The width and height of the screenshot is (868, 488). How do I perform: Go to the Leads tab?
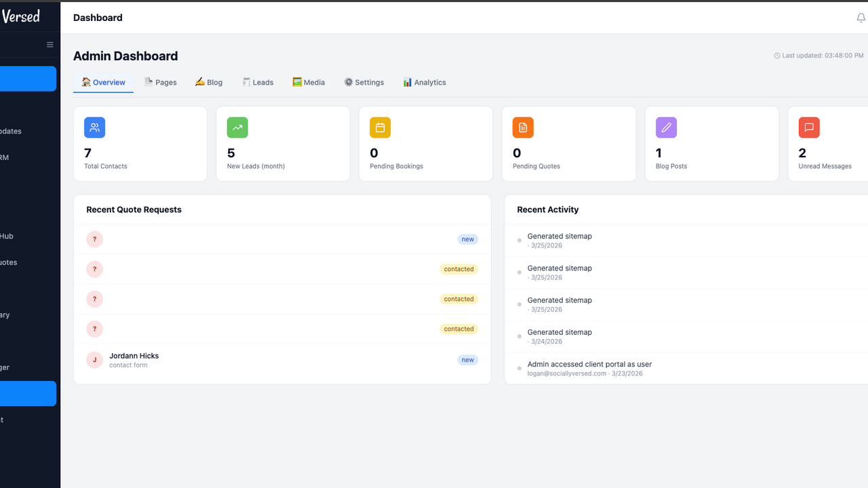258,82
